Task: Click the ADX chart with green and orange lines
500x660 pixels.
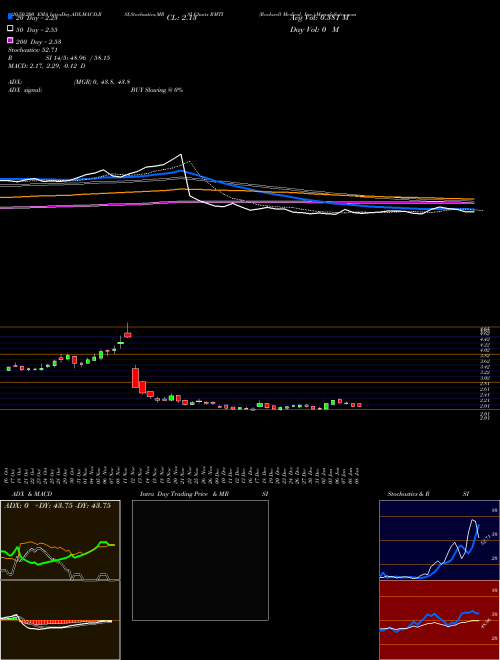Action: pyautogui.click(x=60, y=540)
